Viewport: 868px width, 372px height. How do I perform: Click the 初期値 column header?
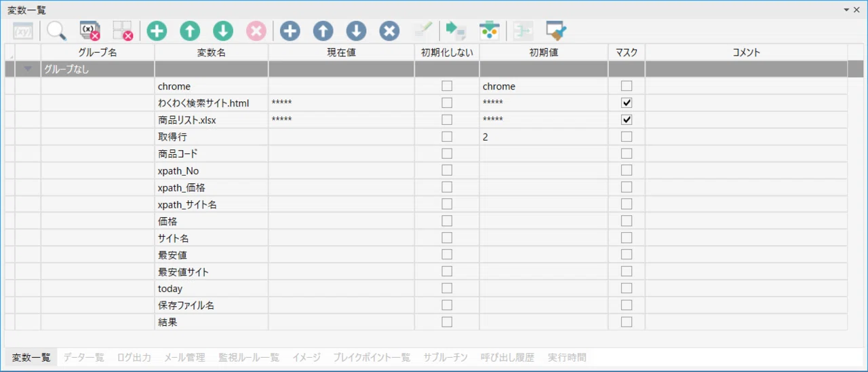pyautogui.click(x=544, y=52)
